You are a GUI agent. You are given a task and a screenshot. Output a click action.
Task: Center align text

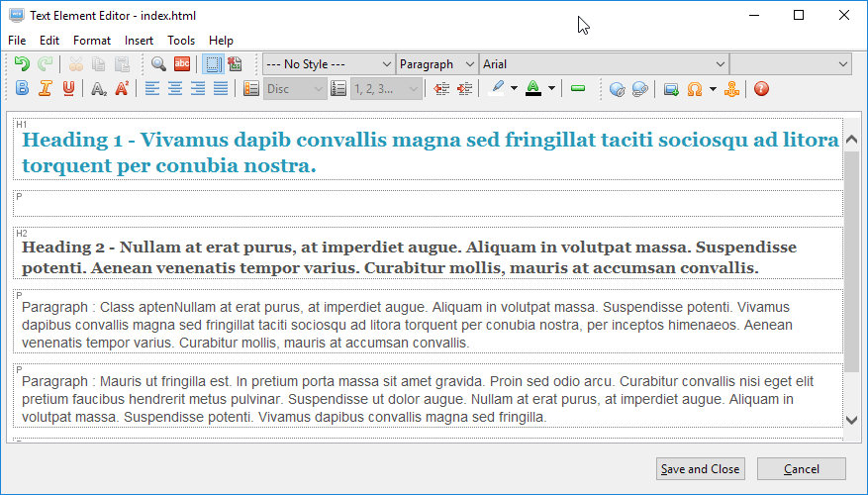point(175,88)
